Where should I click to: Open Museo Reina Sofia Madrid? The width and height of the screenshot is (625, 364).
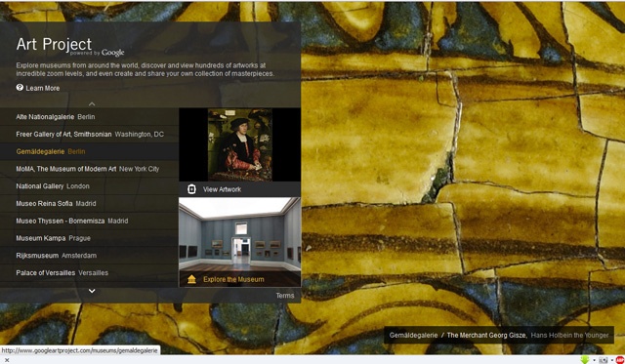(56, 204)
